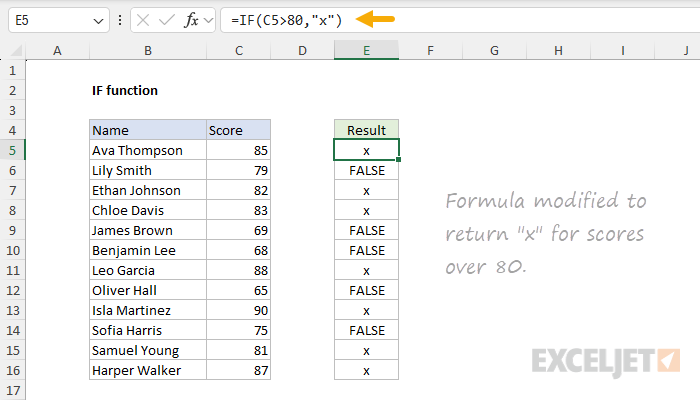
Task: Select row 3 header
Action: click(12, 110)
